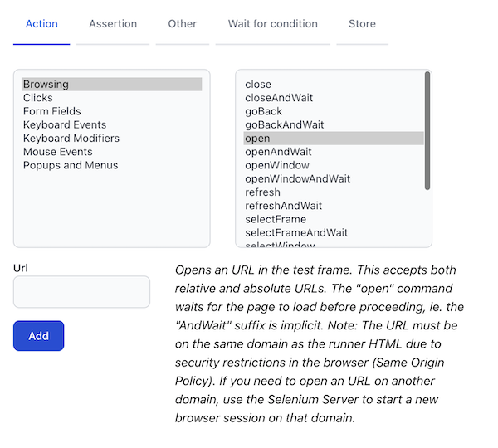Select the close command

[334, 84]
